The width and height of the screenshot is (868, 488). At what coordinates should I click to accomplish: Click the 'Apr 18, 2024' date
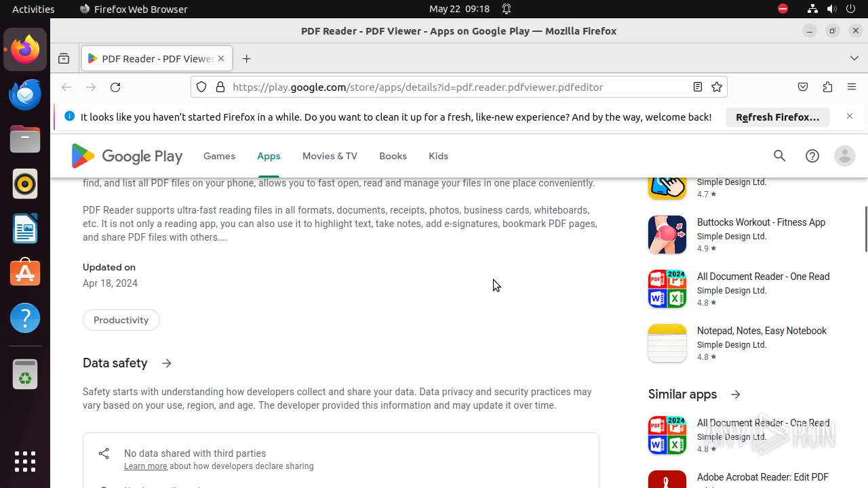[x=110, y=283]
